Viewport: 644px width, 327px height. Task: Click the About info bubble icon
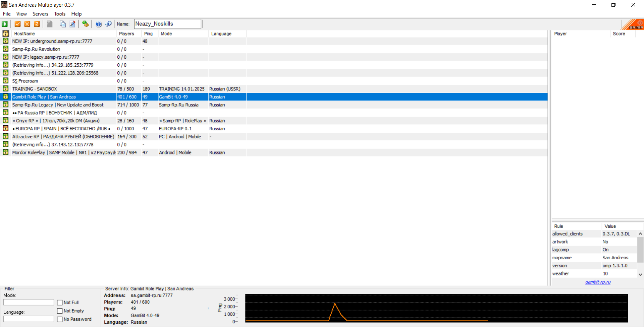click(108, 24)
